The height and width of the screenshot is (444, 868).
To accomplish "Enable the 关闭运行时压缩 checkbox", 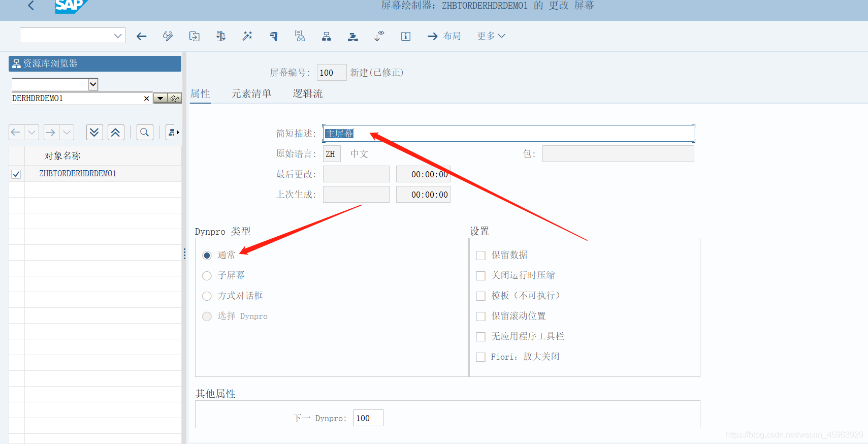I will click(480, 276).
